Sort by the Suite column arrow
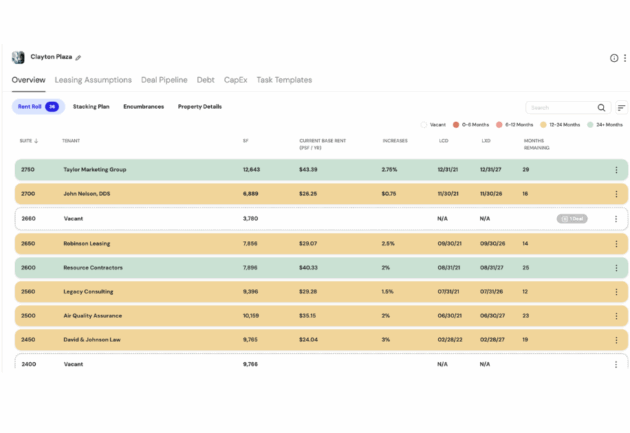Image resolution: width=630 pixels, height=433 pixels. point(38,141)
